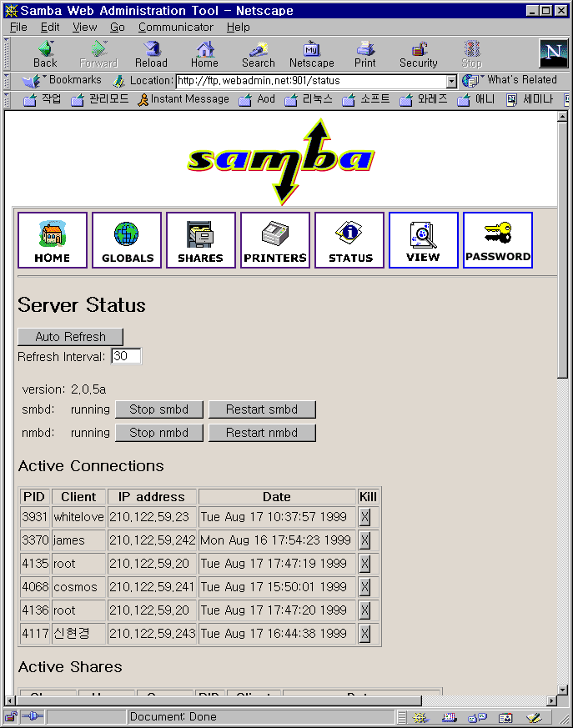Open the Aod bookmark folder
This screenshot has width=573, height=728.
coord(257,99)
